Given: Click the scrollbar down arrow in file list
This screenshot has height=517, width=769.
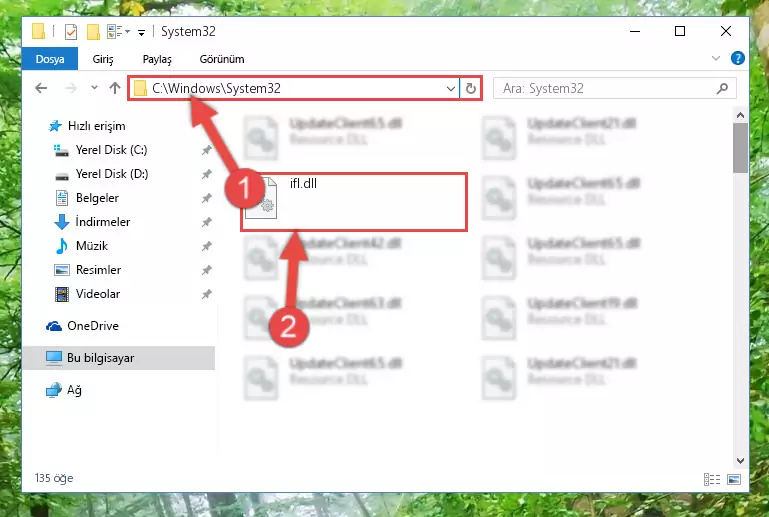Looking at the screenshot, I should (x=741, y=461).
